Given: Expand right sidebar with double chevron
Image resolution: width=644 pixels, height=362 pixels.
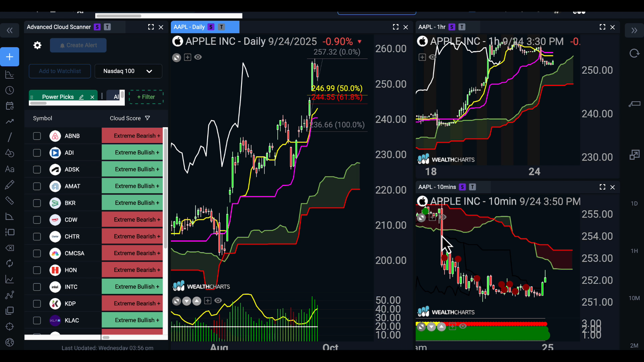Looking at the screenshot, I should [634, 31].
